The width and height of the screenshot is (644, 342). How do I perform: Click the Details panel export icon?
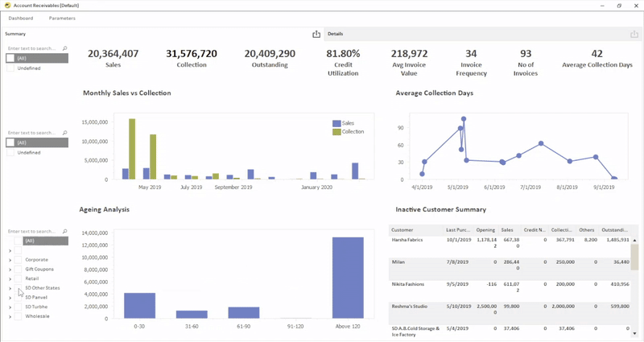pos(634,34)
